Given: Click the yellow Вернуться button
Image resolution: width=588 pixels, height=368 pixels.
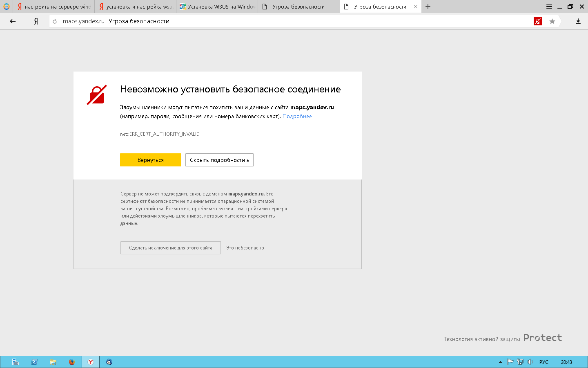Looking at the screenshot, I should tap(151, 160).
